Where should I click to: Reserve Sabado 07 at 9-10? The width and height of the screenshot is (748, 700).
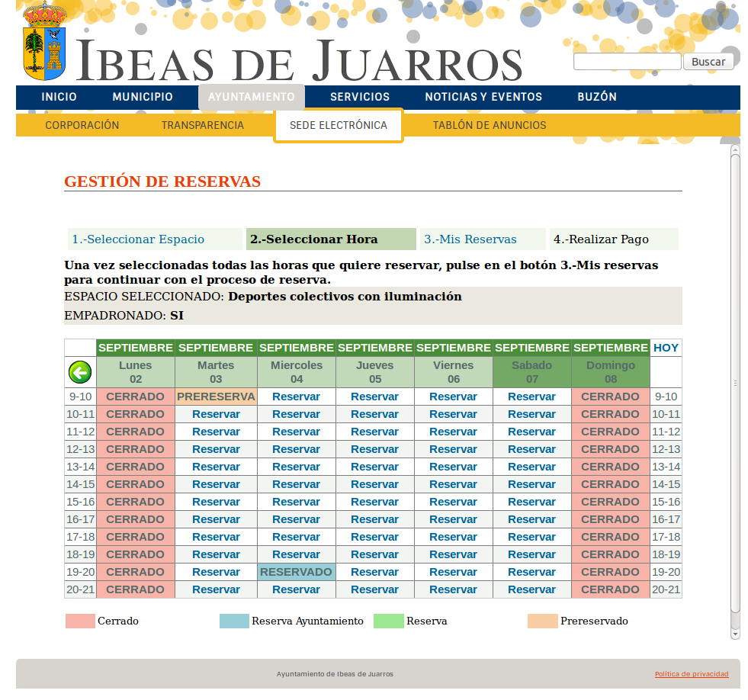pyautogui.click(x=532, y=397)
